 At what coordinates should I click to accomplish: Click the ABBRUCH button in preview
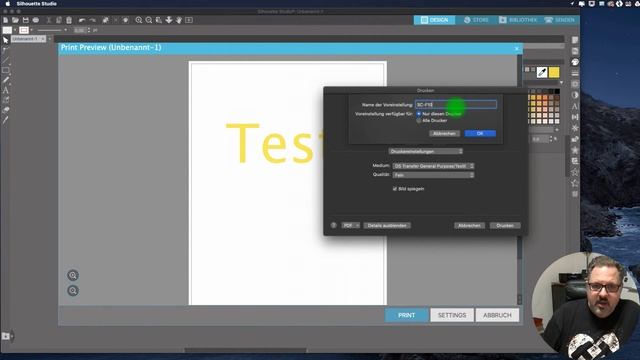(497, 315)
